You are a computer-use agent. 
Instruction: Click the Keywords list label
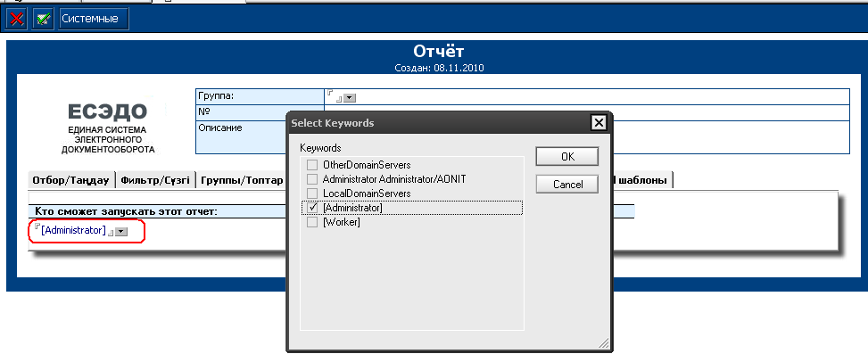point(320,148)
